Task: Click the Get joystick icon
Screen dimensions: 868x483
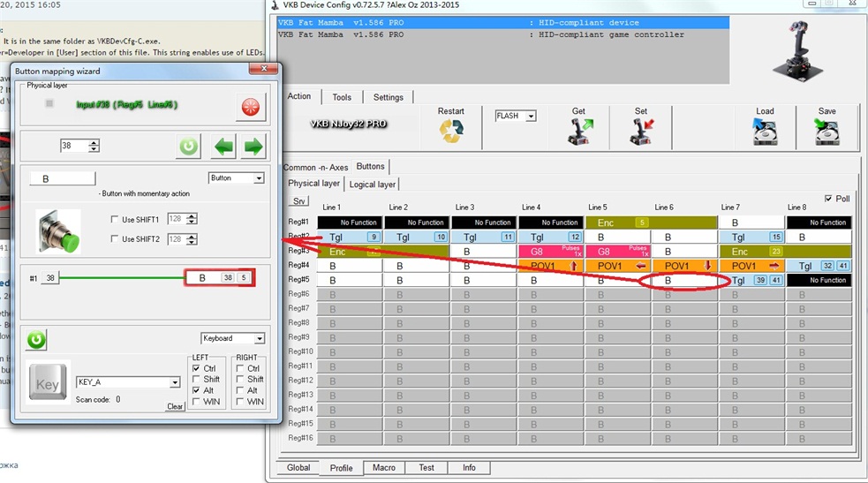Action: click(579, 132)
